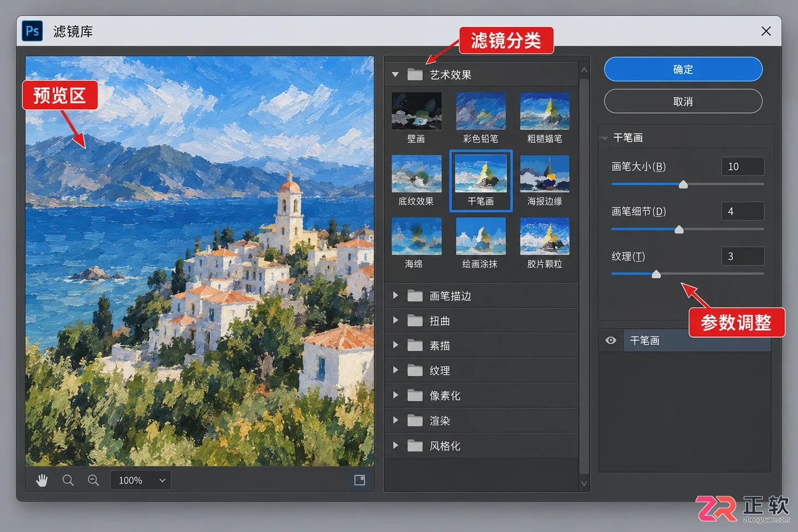The image size is (798, 532).
Task: Click the preview layout icon at preview corner
Action: click(x=360, y=480)
